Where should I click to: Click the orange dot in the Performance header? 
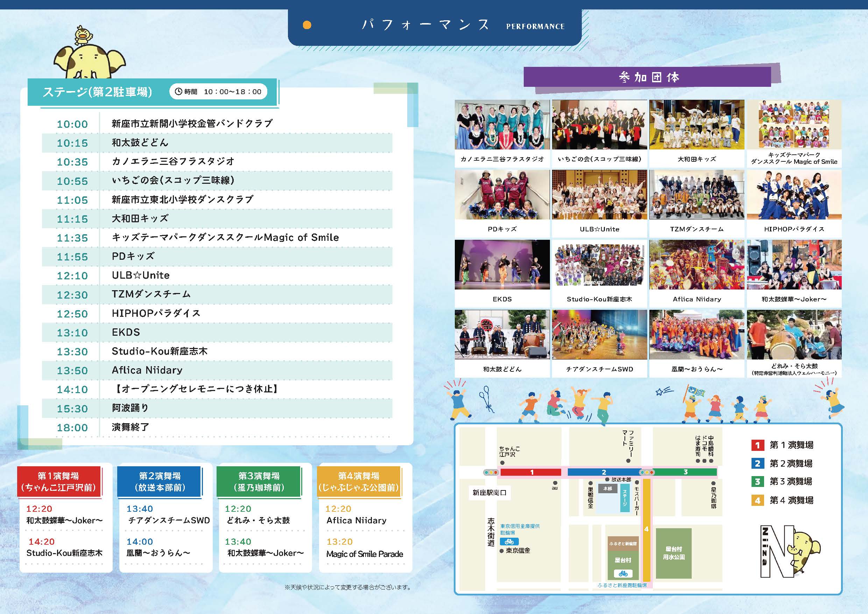(x=307, y=25)
